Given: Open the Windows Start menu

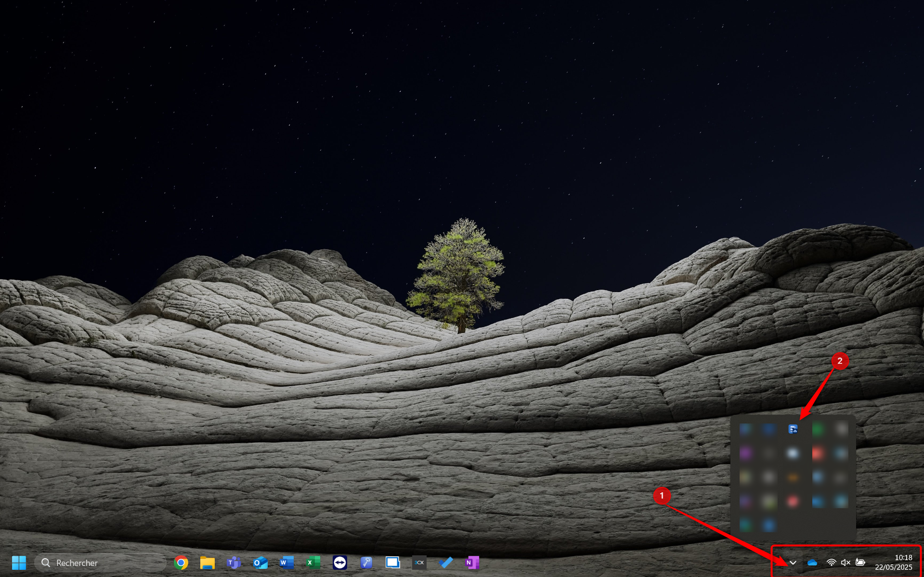Looking at the screenshot, I should 19,562.
